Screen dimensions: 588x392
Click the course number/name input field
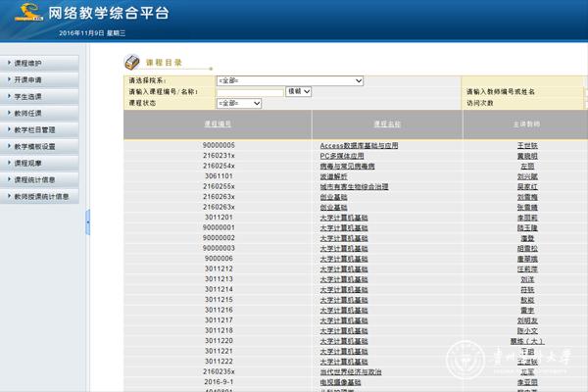tap(250, 92)
